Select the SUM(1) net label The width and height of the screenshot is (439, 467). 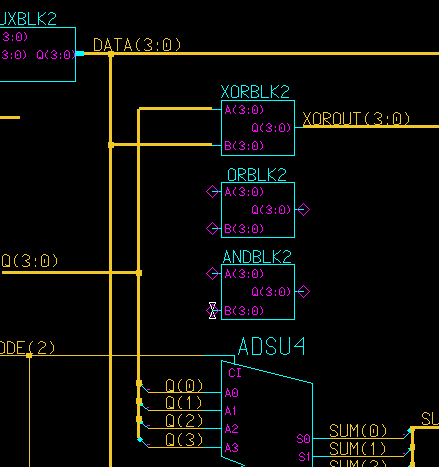(x=358, y=449)
